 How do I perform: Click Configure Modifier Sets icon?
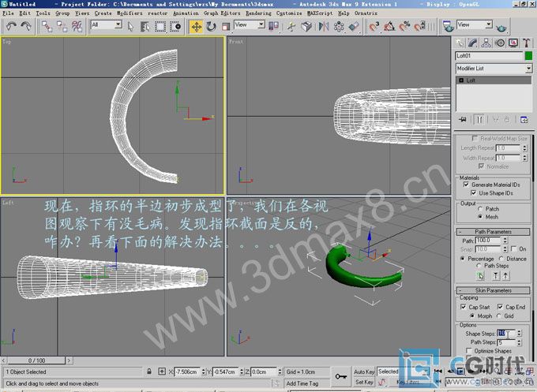[x=525, y=120]
